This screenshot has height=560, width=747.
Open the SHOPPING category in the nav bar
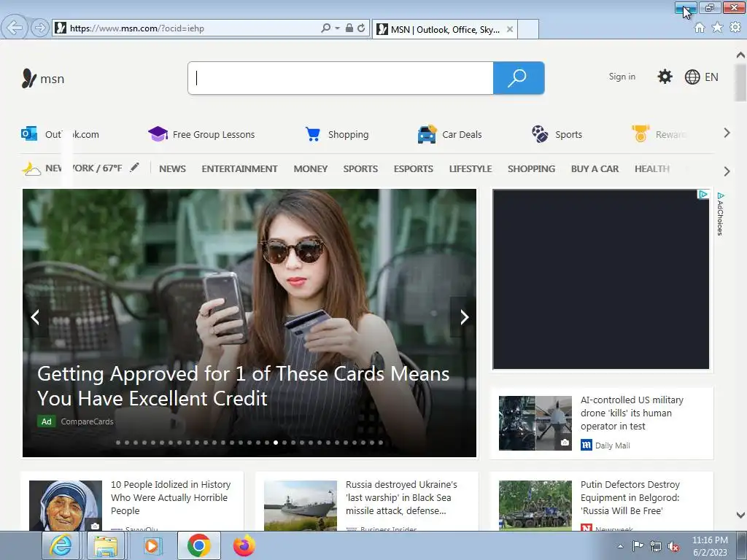coord(532,168)
